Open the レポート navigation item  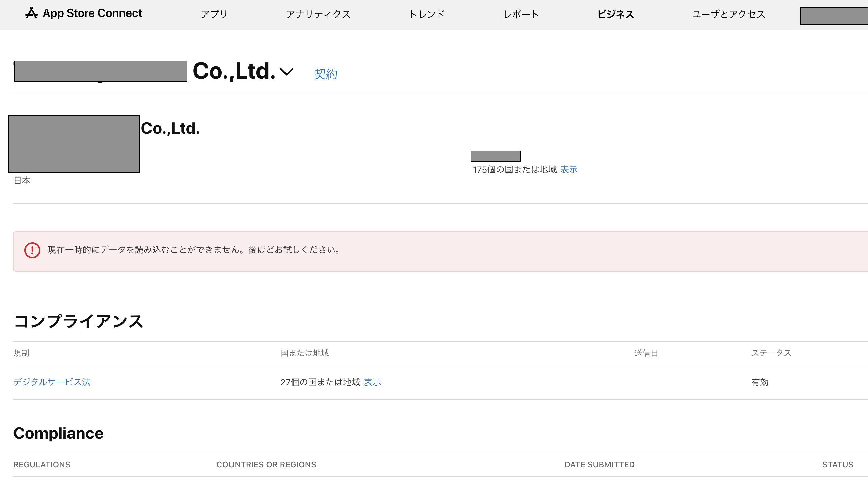(x=521, y=14)
